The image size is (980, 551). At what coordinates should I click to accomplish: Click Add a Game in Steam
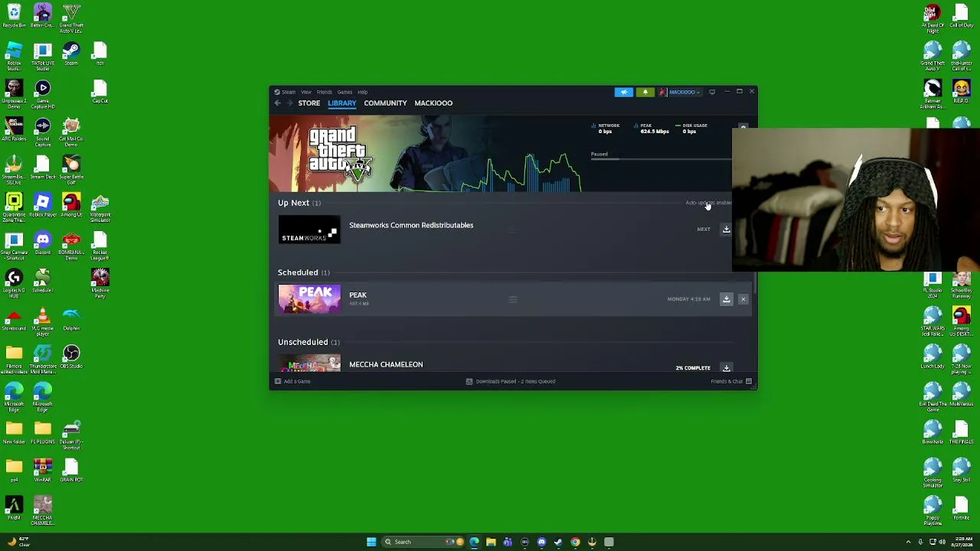(292, 381)
